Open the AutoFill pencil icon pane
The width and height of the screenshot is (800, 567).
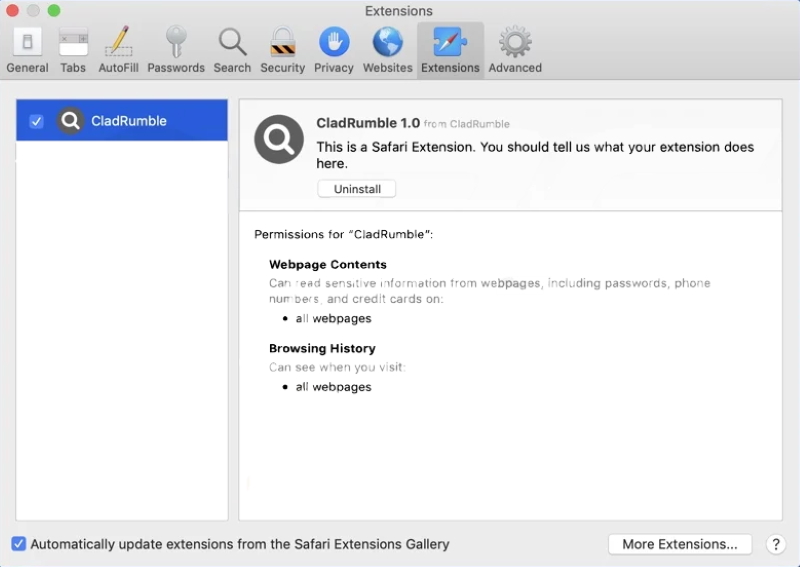pos(118,50)
